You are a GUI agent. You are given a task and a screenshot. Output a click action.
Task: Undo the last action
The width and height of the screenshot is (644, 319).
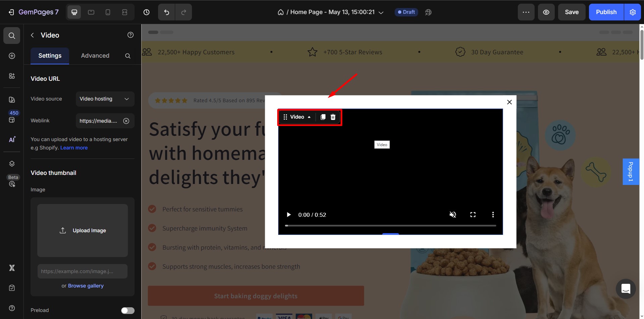166,12
